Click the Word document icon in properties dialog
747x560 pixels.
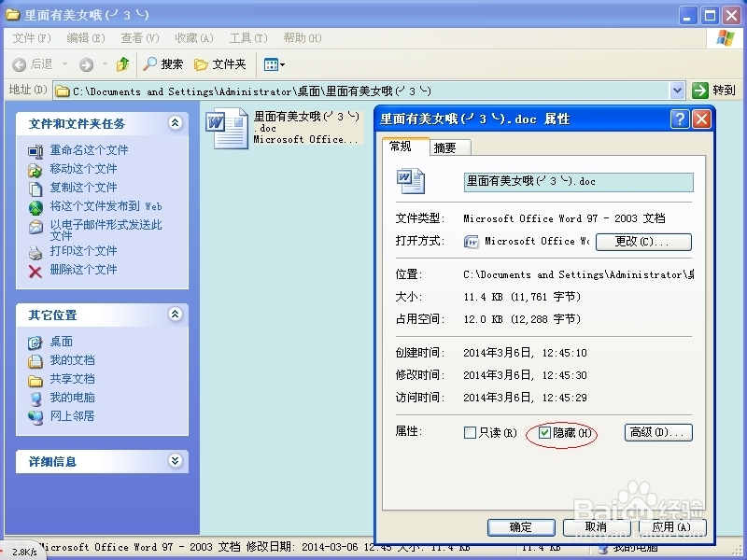pos(411,181)
